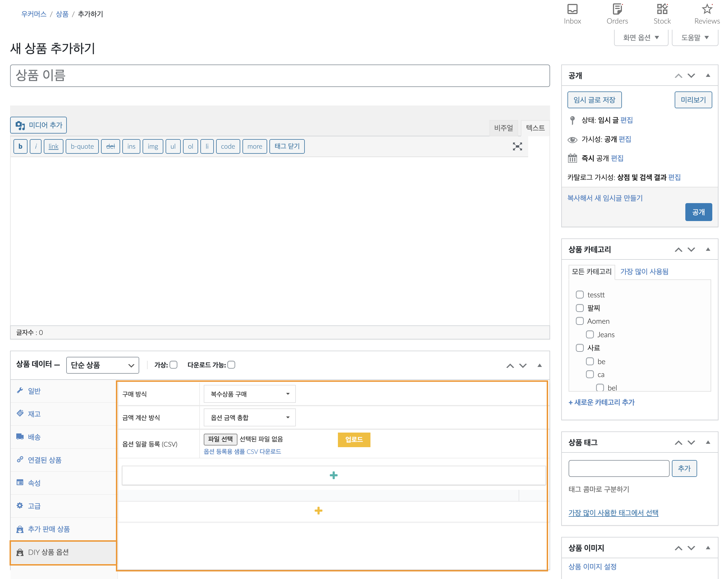Viewport: 728px width, 579px height.
Task: Open the 재고 inventory tab
Action: (x=34, y=414)
